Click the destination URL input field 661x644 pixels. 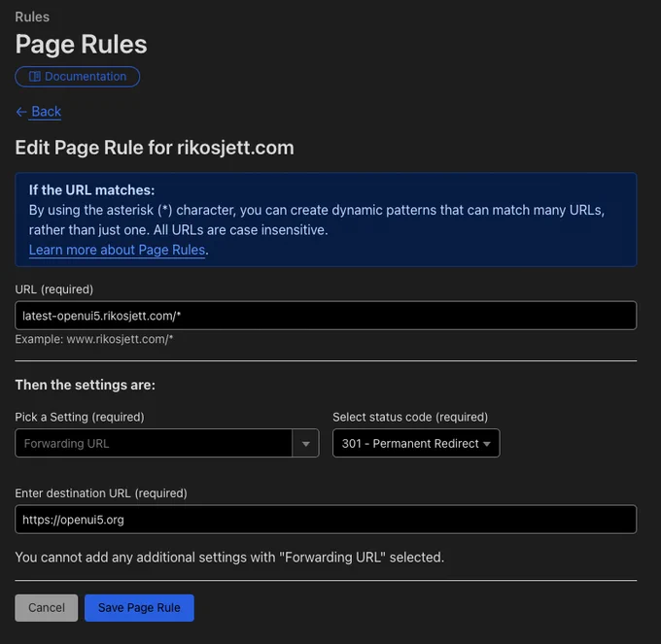pyautogui.click(x=326, y=520)
